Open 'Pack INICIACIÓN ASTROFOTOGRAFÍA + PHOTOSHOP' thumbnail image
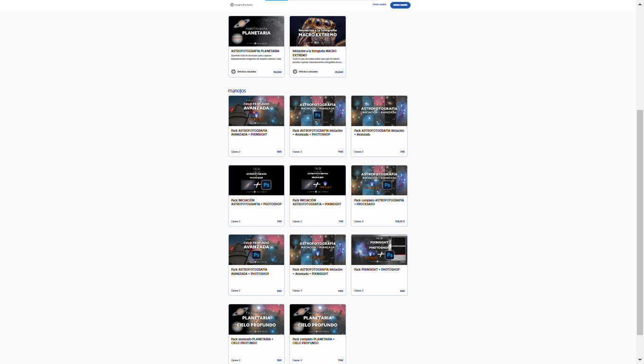The width and height of the screenshot is (644, 364). pos(256,180)
